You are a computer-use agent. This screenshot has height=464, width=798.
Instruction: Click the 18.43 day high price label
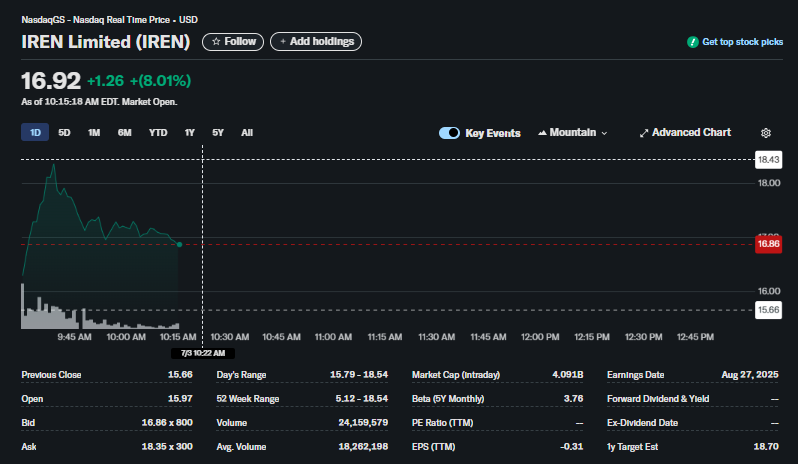pyautogui.click(x=768, y=160)
